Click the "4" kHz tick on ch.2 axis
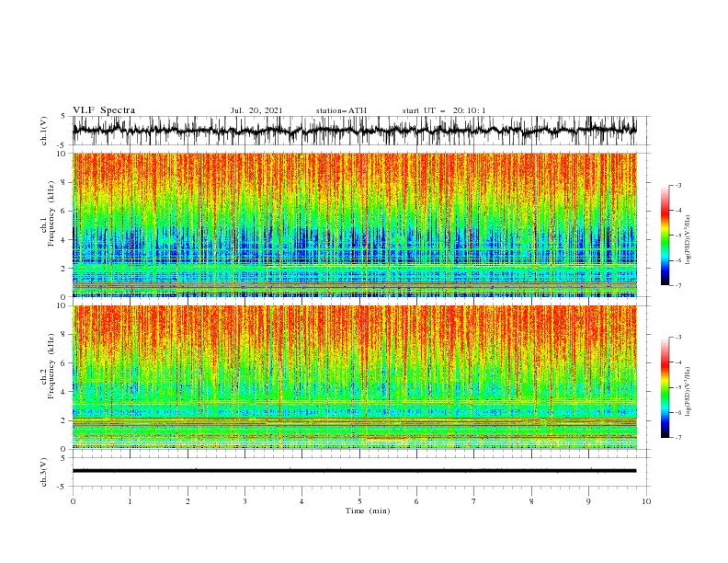This screenshot has height=563, width=728. coord(64,392)
